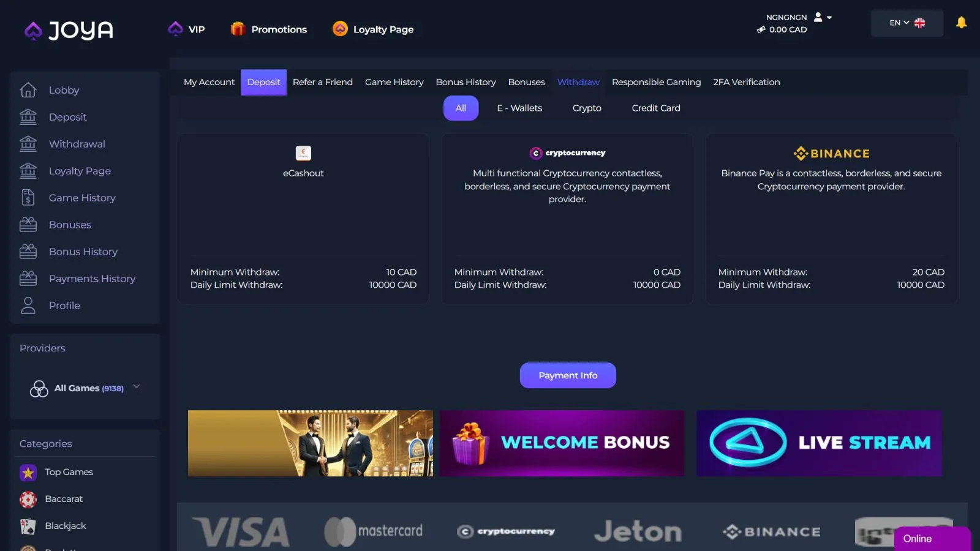This screenshot has height=551, width=980.
Task: Filter payment methods by E - Wallets
Action: pyautogui.click(x=519, y=108)
